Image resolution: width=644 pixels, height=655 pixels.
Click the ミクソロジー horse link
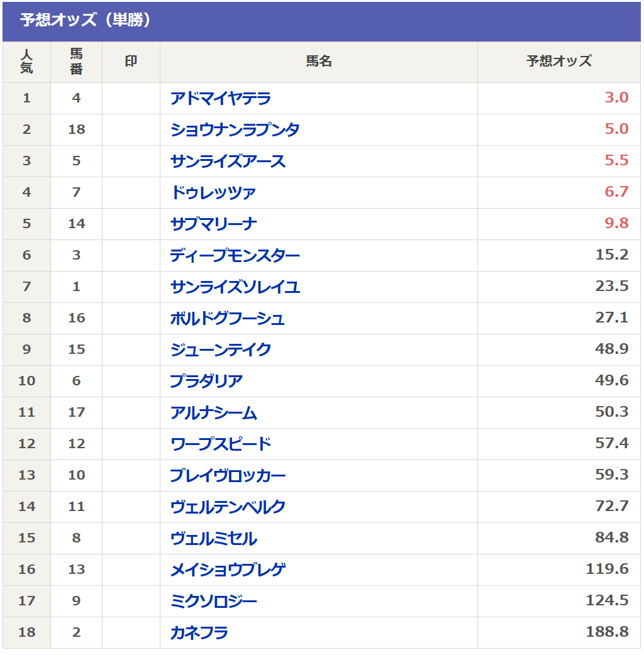coord(213,602)
